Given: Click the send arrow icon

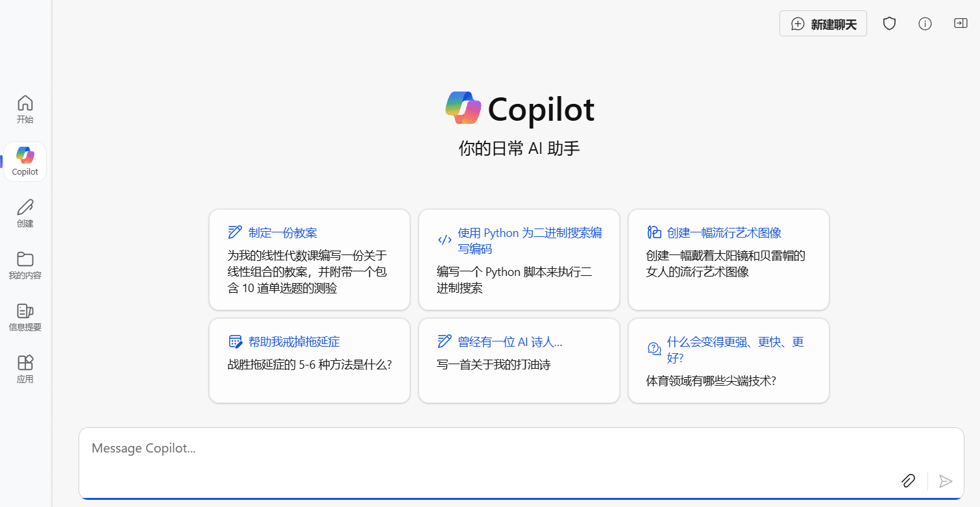Looking at the screenshot, I should [x=946, y=481].
